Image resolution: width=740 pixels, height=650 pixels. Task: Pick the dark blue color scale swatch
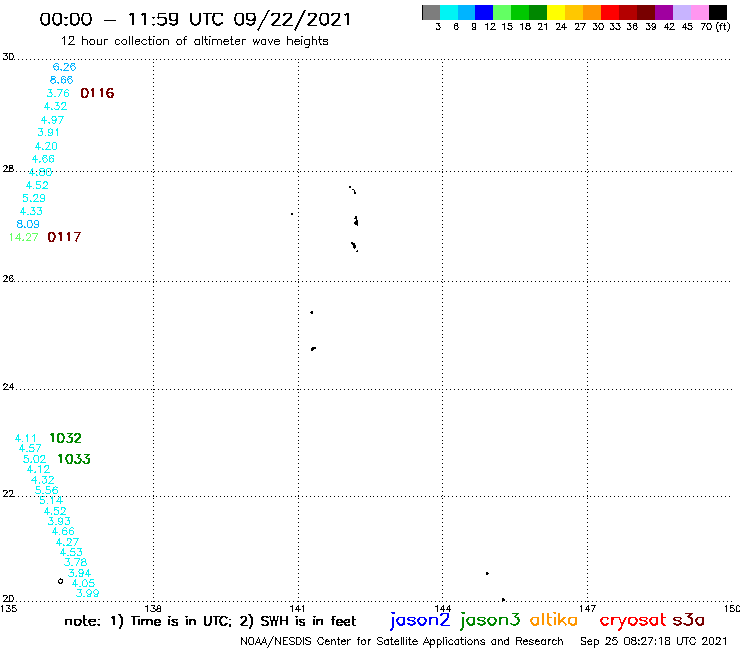484,12
